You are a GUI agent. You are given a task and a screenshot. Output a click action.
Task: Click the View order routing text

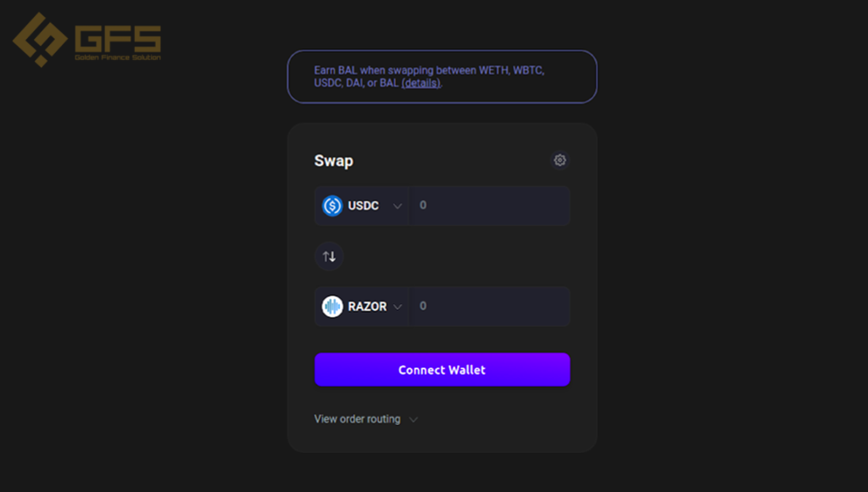[358, 419]
